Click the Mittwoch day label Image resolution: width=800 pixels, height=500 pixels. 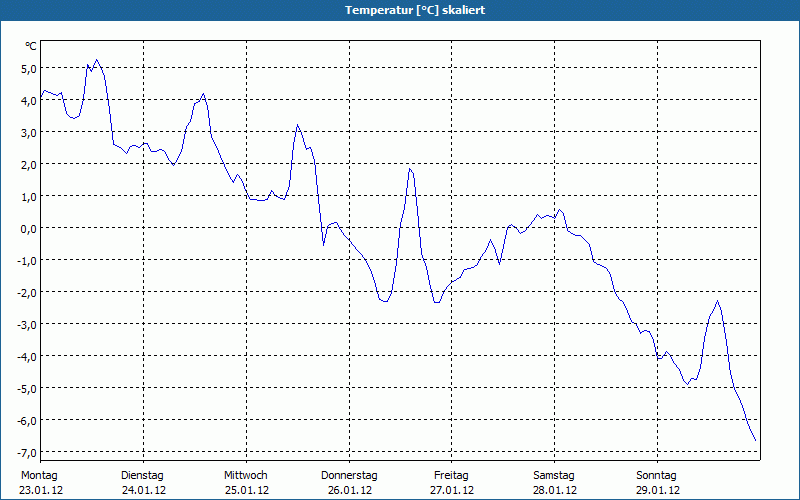245,476
